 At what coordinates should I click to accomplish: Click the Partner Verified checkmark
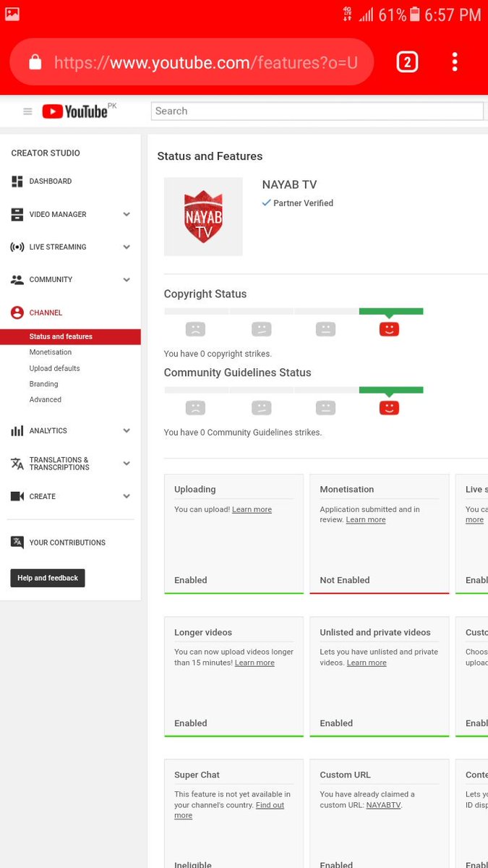(x=266, y=203)
